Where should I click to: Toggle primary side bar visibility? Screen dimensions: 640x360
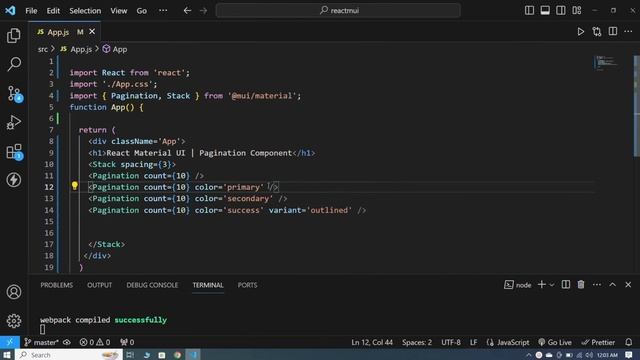coord(529,10)
